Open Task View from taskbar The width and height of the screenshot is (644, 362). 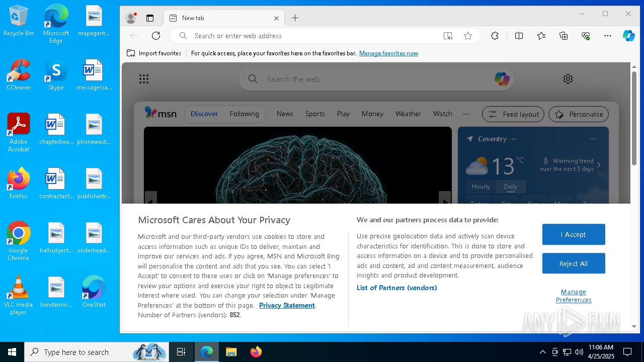(x=181, y=352)
